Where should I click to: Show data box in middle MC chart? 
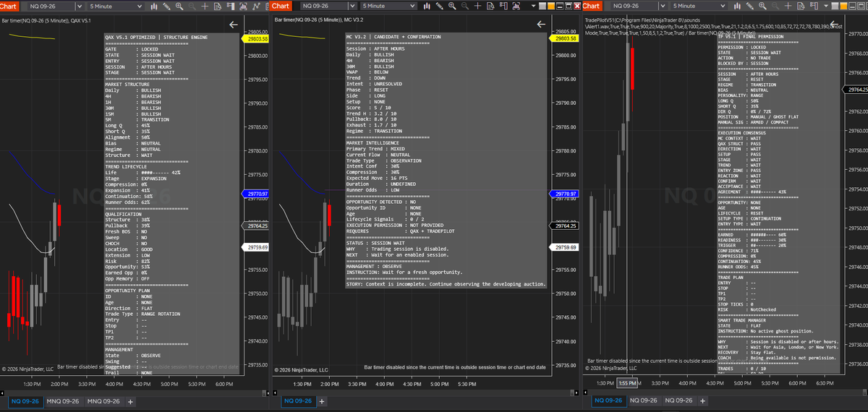pyautogui.click(x=490, y=7)
